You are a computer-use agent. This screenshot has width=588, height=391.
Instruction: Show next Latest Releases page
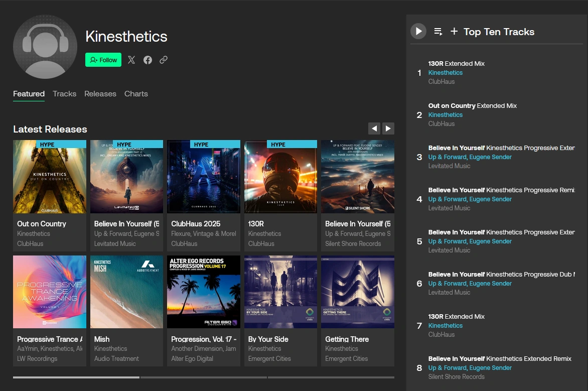[x=388, y=128]
